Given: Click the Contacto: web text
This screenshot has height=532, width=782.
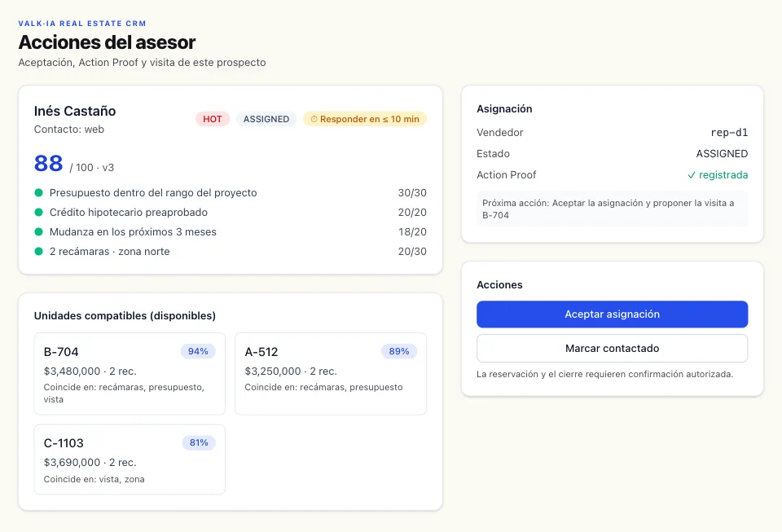Looking at the screenshot, I should click(x=68, y=130).
